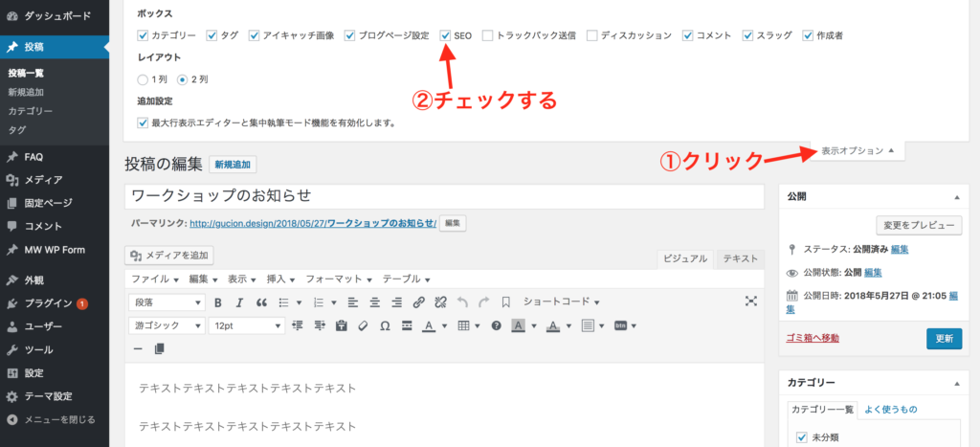Open the special character (Ω) picker
This screenshot has height=447, width=980.
pyautogui.click(x=385, y=325)
